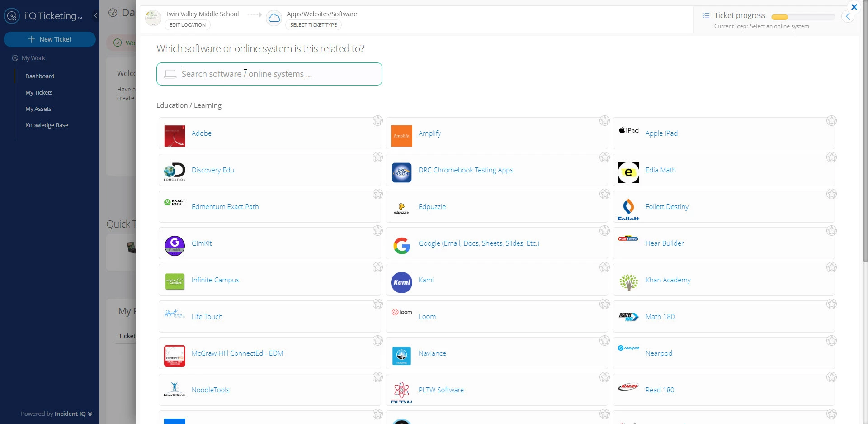868x424 pixels.
Task: Favorite Amplify with its star
Action: 605,120
